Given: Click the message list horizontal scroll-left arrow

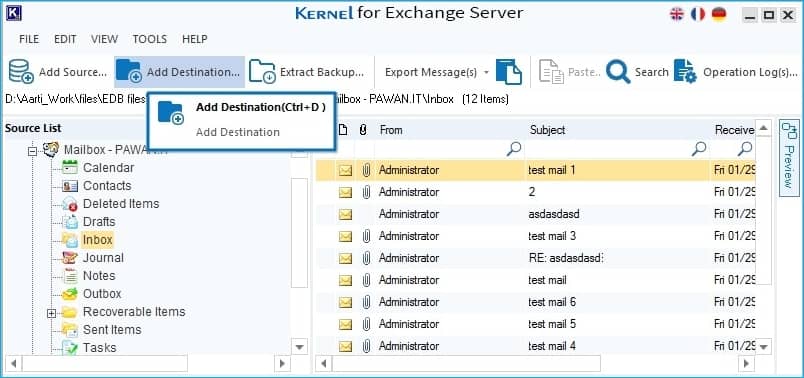Looking at the screenshot, I should tap(324, 364).
